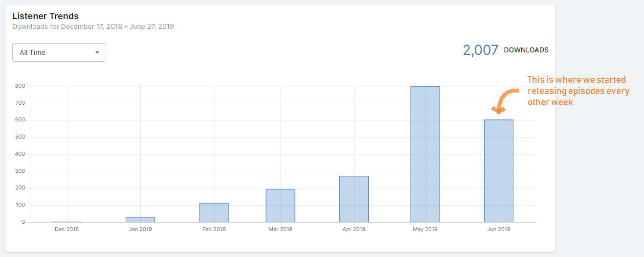The height and width of the screenshot is (257, 644).
Task: Click the Listener Trends heading
Action: 45,16
